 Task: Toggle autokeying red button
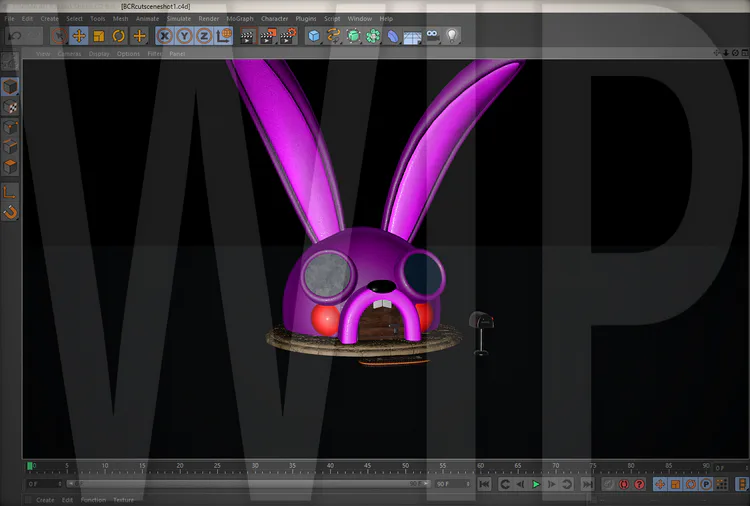coord(624,484)
